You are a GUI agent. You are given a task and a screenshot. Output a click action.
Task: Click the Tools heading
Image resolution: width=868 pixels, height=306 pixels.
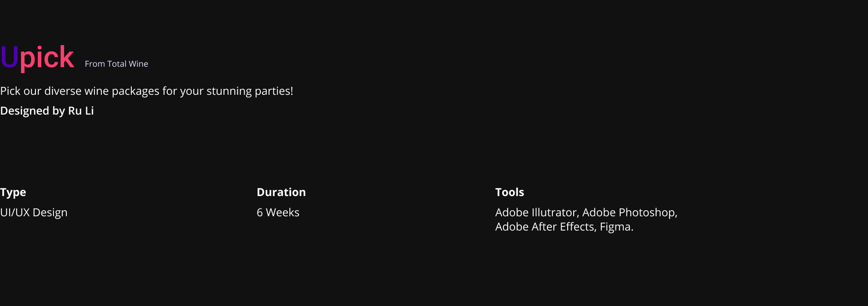[x=510, y=192]
